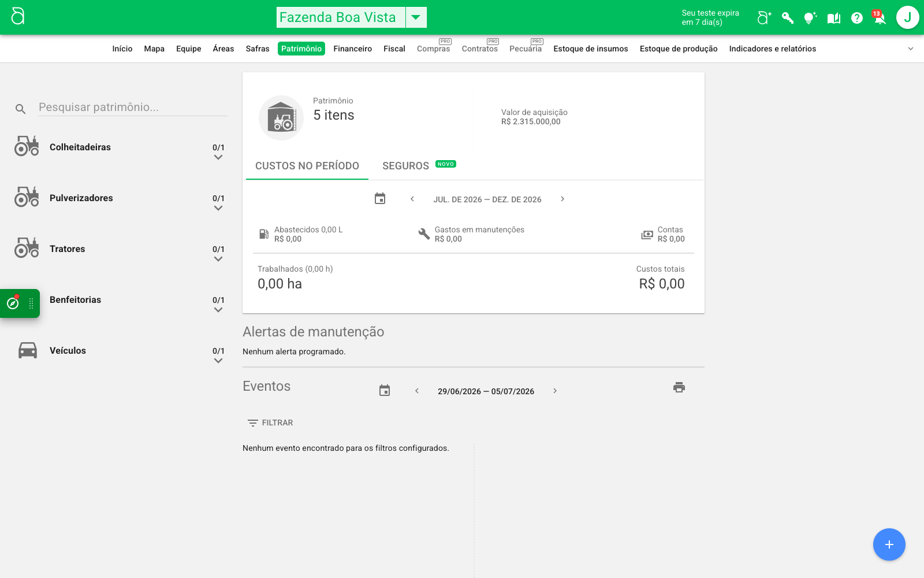Click the Pesquisar patrimônio search field

tap(133, 107)
